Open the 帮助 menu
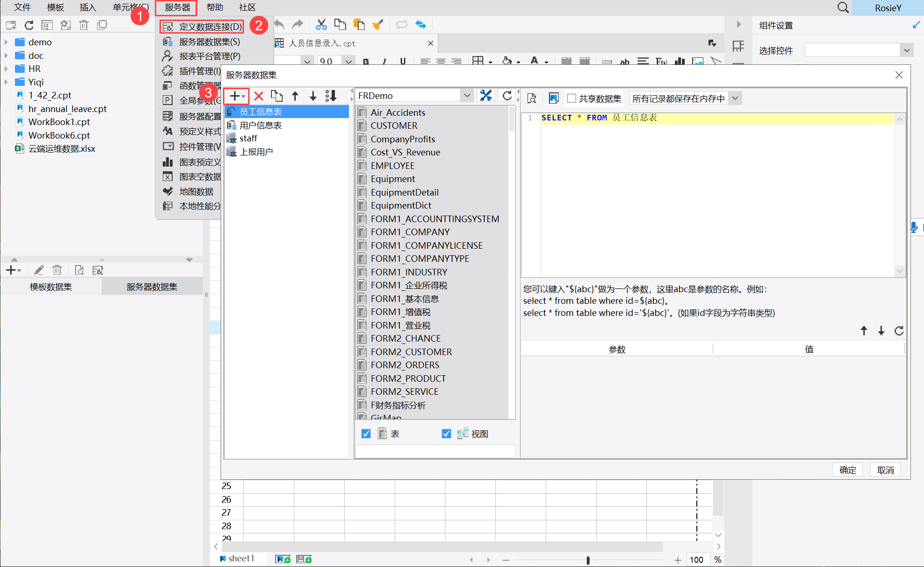This screenshot has height=567, width=924. [215, 7]
